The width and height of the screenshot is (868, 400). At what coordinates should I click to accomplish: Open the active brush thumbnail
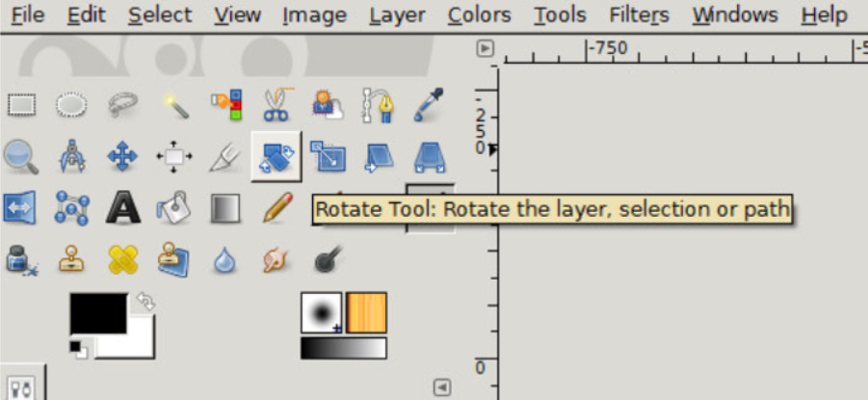(x=321, y=313)
